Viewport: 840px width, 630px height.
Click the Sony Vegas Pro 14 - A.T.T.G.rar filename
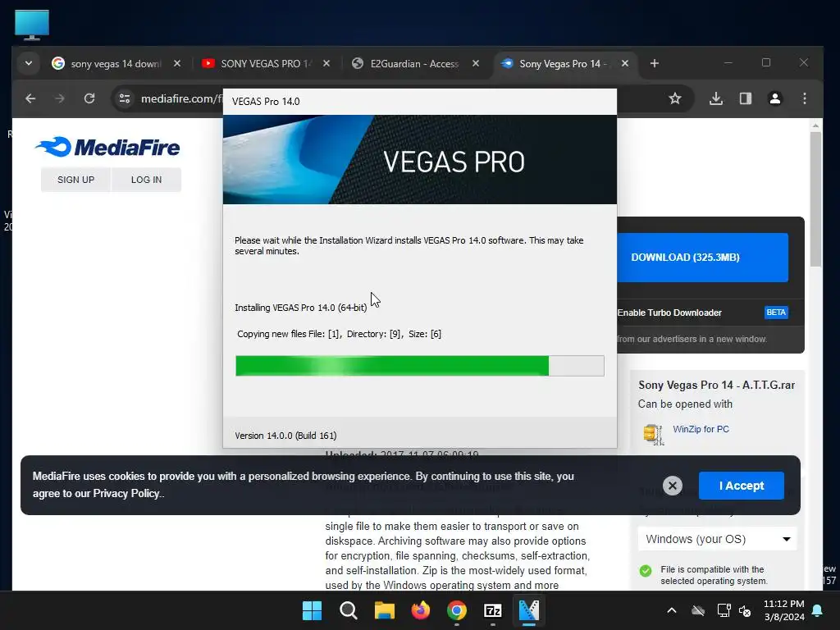click(x=716, y=386)
